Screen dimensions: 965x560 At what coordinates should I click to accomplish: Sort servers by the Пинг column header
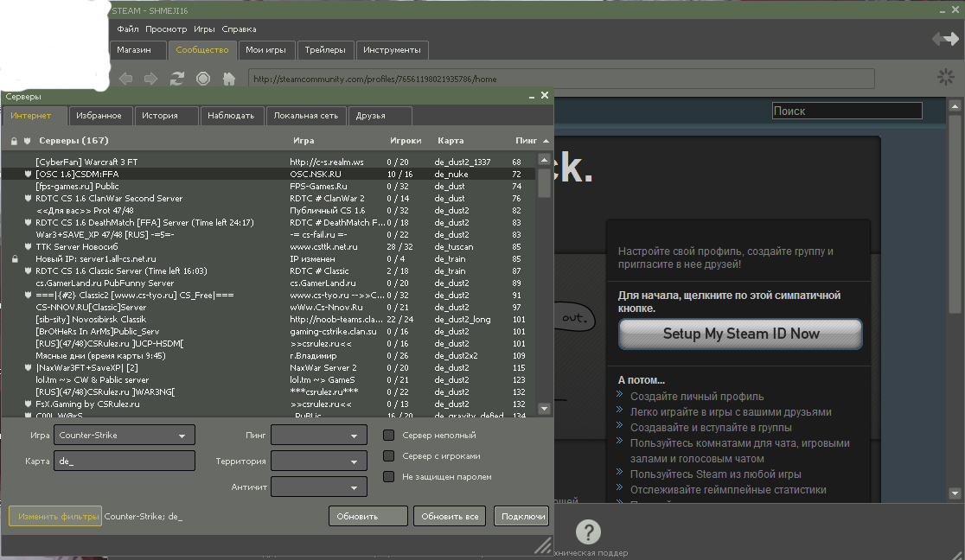coord(527,141)
